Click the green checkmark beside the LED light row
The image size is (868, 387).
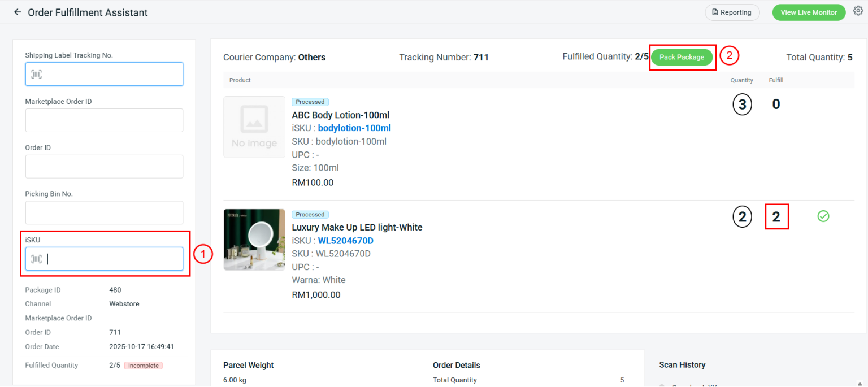click(x=823, y=216)
